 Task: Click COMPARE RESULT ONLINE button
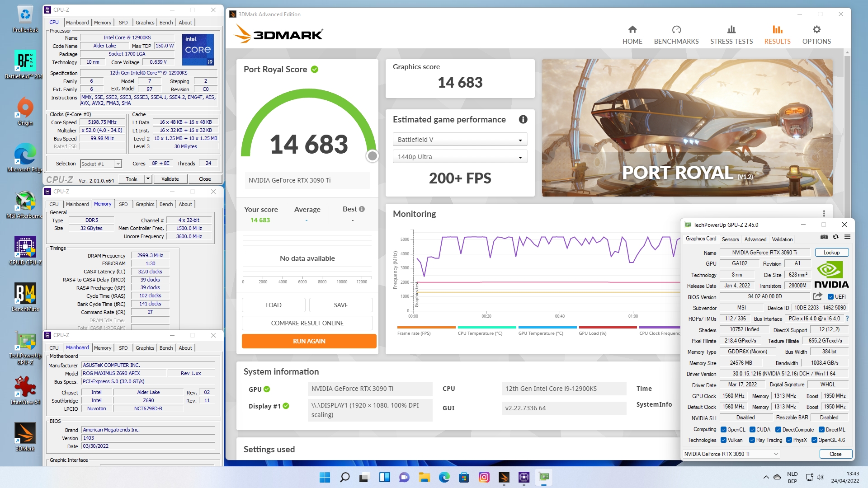pyautogui.click(x=307, y=323)
